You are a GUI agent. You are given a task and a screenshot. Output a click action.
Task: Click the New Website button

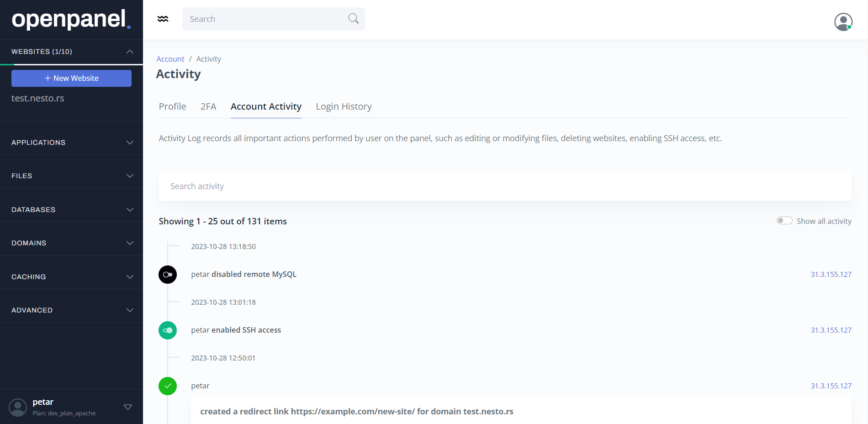click(71, 78)
